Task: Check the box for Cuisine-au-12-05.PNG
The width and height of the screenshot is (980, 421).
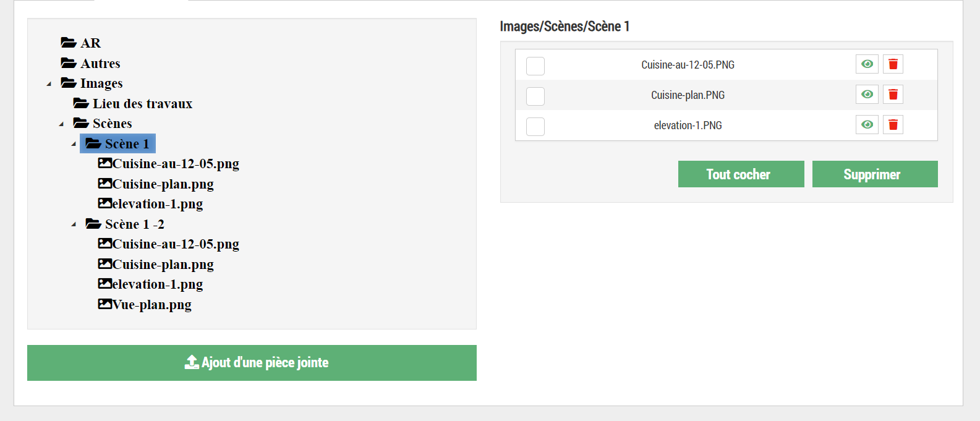Action: point(535,66)
